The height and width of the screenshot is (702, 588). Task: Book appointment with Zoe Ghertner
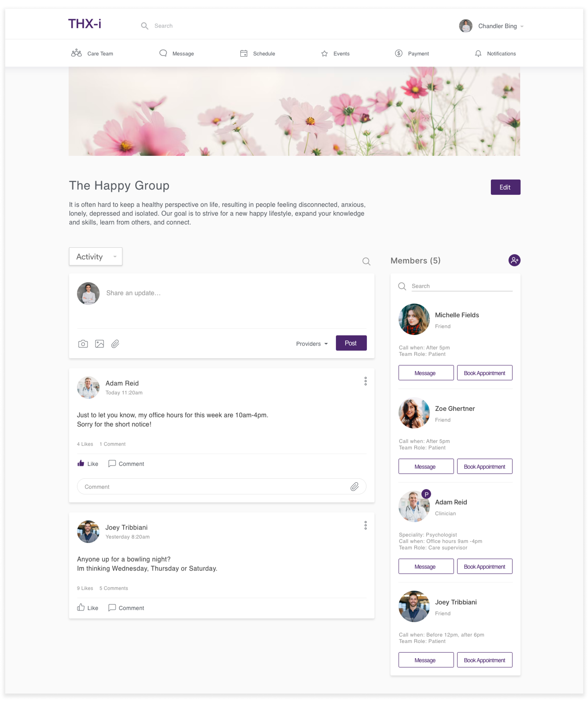484,466
